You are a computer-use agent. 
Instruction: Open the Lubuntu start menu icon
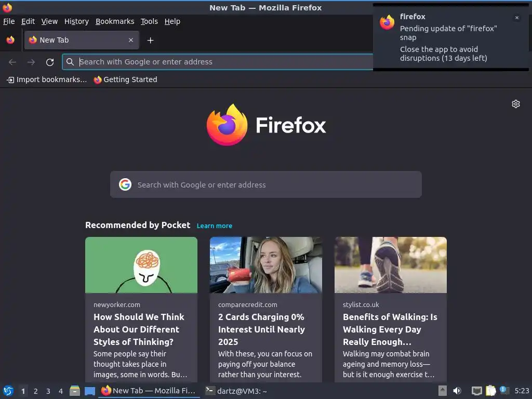pyautogui.click(x=8, y=391)
